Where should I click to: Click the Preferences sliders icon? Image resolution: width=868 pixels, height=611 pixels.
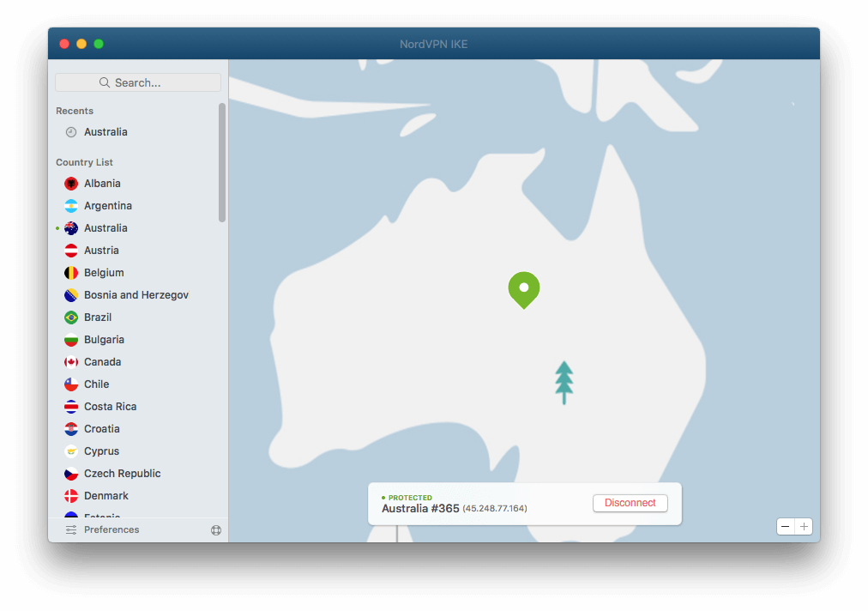71,530
